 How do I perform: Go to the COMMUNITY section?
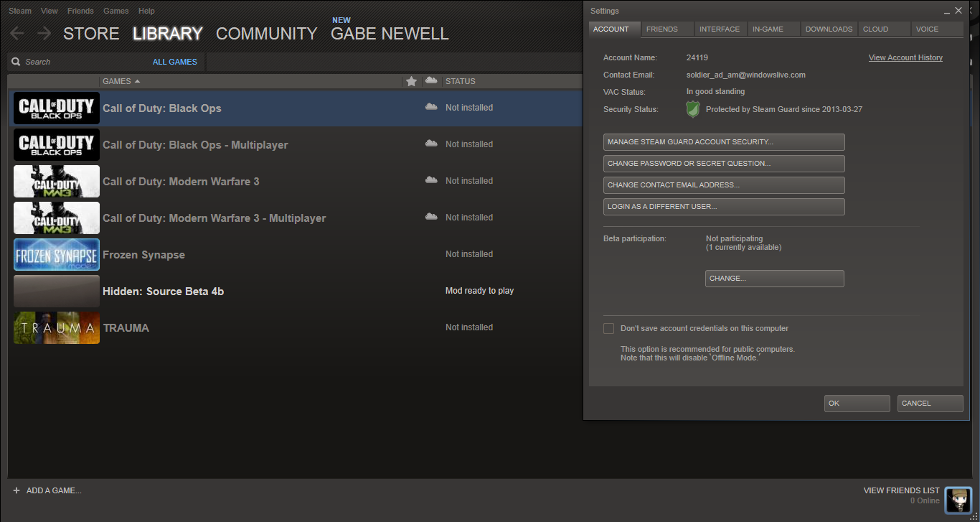266,34
